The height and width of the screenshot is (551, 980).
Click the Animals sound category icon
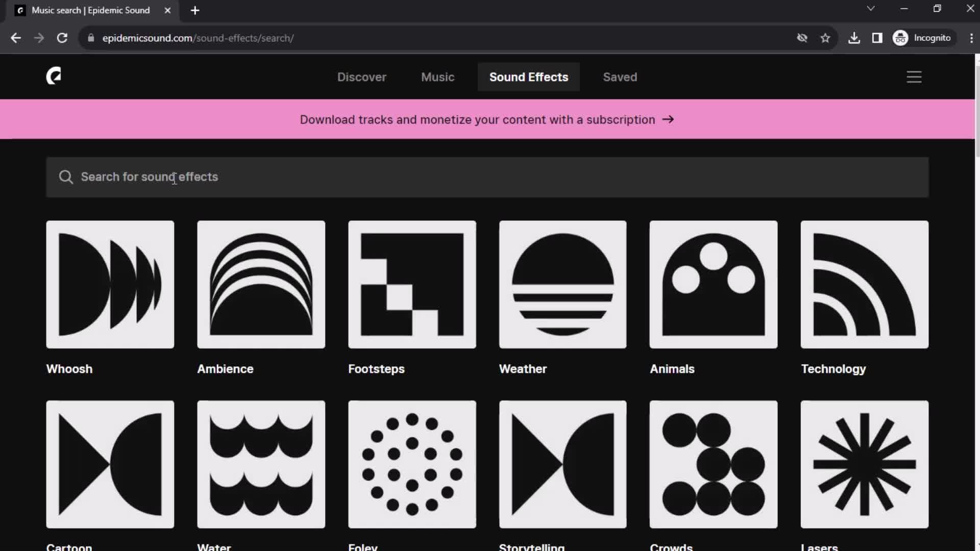point(713,284)
